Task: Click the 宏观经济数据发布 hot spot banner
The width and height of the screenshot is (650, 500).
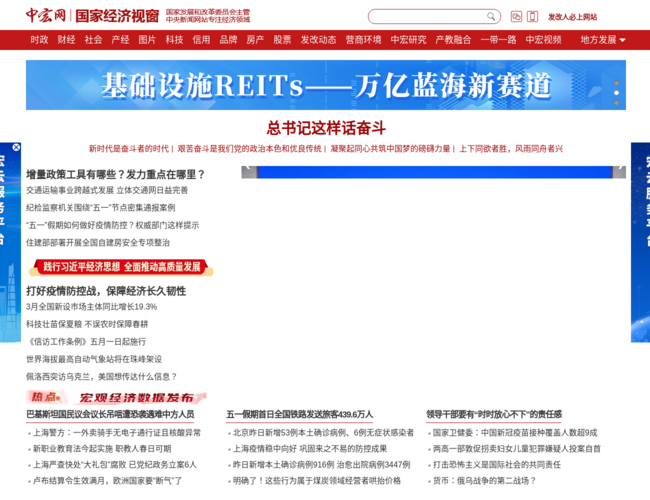Action: point(118,397)
